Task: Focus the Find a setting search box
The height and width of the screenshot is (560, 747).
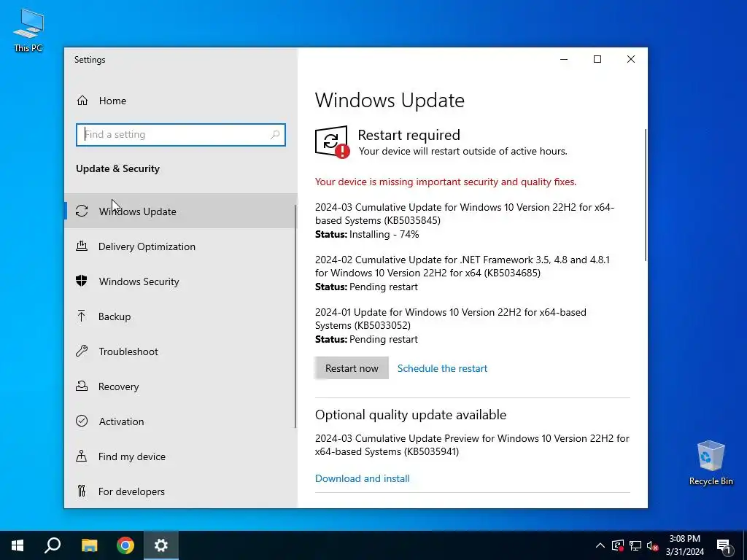Action: [x=181, y=135]
